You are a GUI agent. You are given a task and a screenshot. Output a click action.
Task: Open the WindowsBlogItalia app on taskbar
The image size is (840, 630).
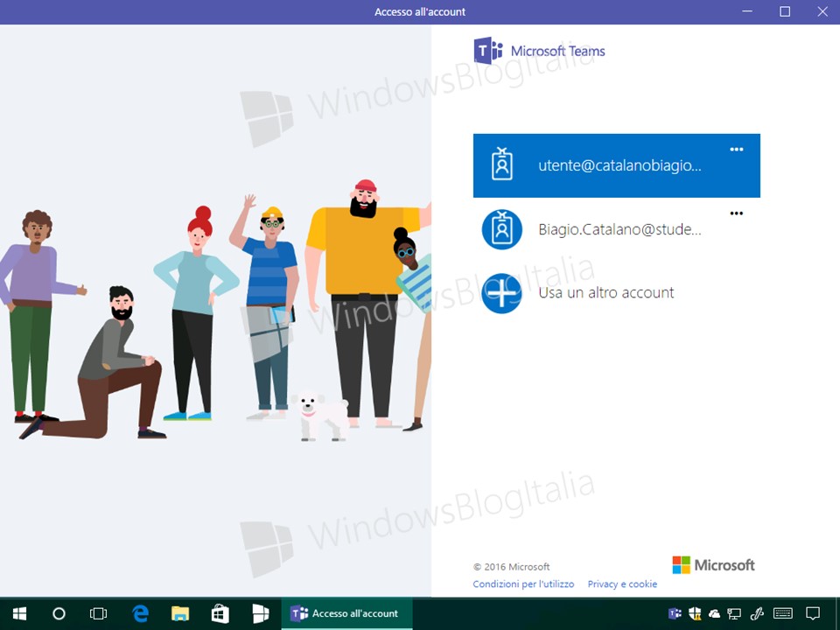pos(261,613)
